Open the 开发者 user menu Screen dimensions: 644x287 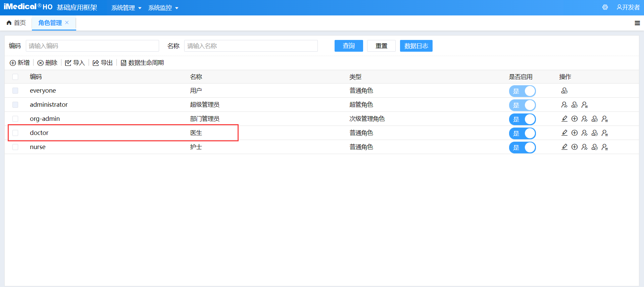coord(628,7)
